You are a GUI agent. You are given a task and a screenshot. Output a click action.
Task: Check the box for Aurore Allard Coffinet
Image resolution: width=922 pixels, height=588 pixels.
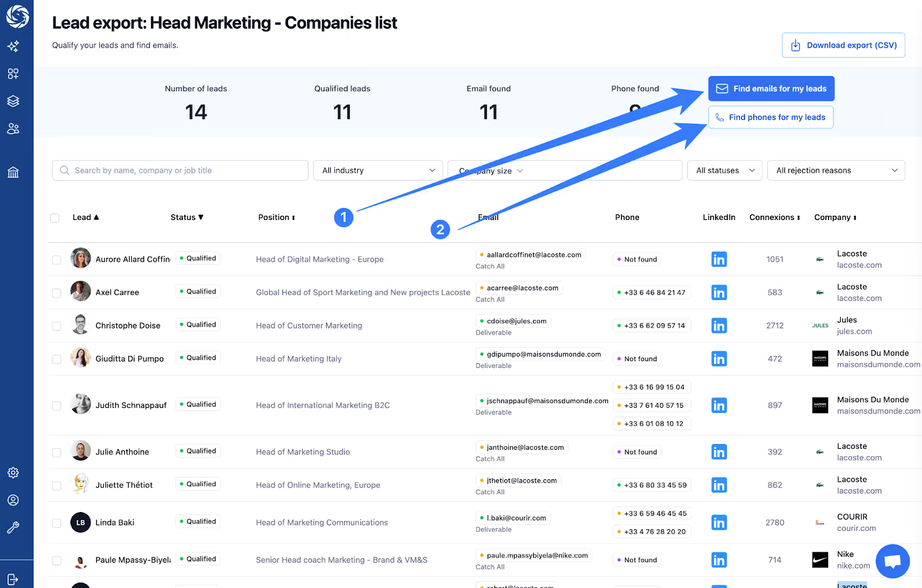tap(56, 260)
